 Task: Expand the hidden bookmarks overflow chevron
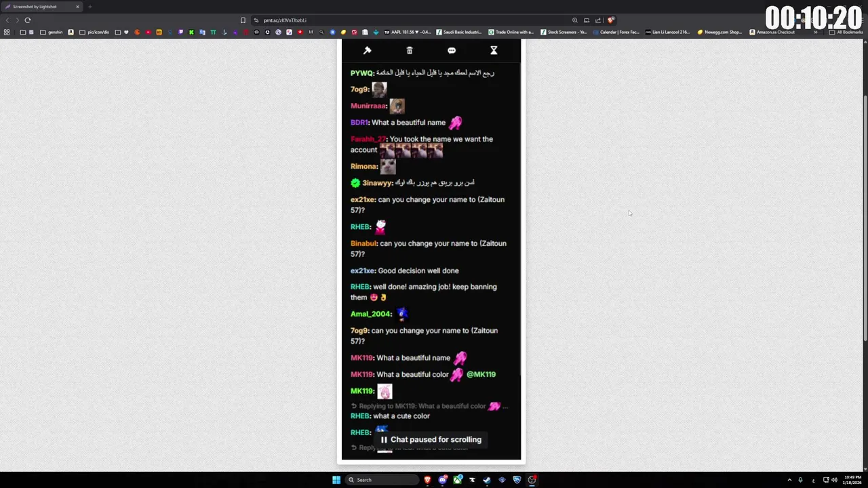point(816,32)
